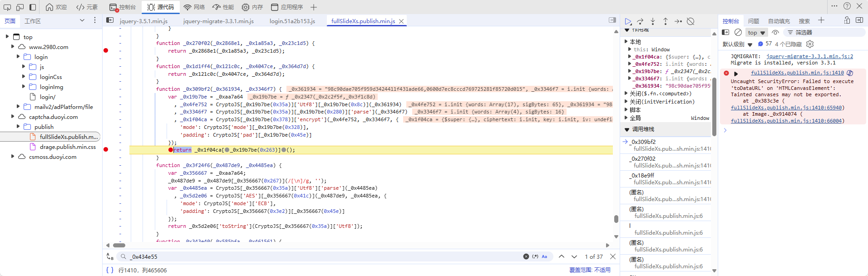
Task: Remove breakpoint on the highlighted return line
Action: click(106, 149)
